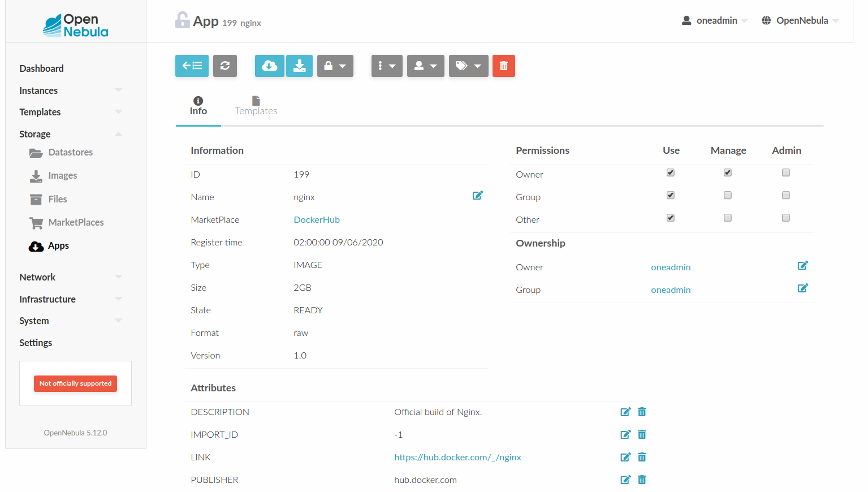
Task: Edit the DESCRIPTION attribute
Action: click(625, 412)
